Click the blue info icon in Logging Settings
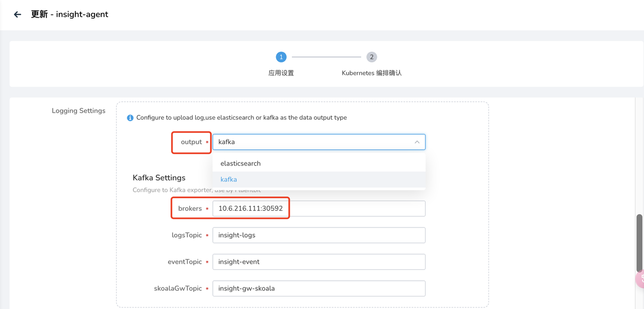The height and width of the screenshot is (309, 644). point(130,118)
